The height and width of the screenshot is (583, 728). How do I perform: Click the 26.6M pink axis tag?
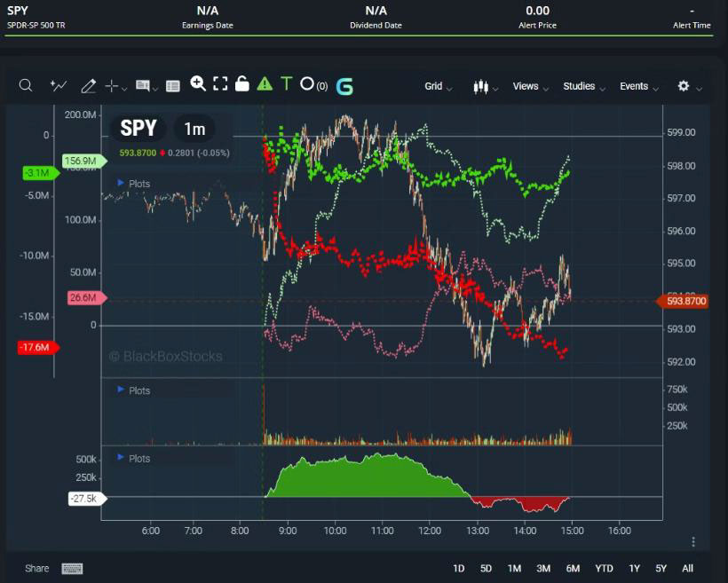pyautogui.click(x=87, y=297)
